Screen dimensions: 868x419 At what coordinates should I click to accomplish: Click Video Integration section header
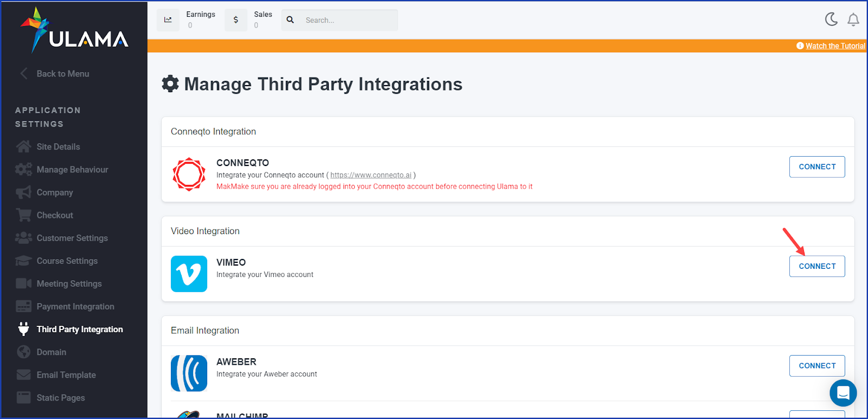[205, 231]
